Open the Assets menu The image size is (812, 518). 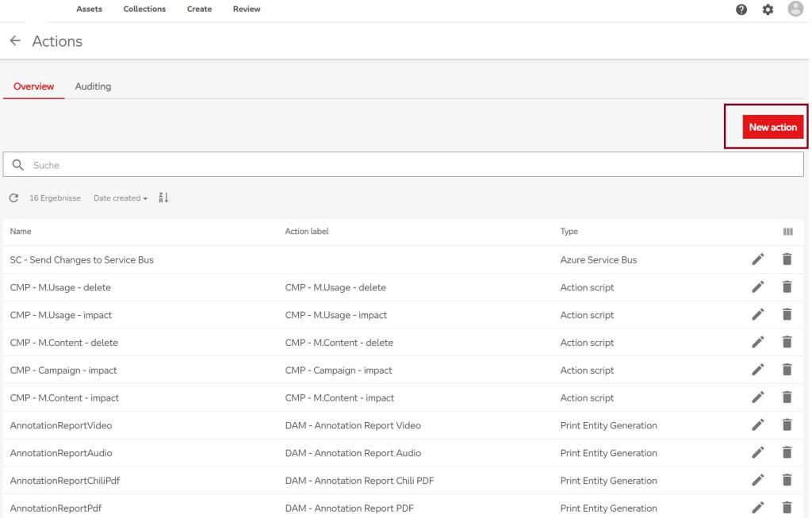coord(89,10)
